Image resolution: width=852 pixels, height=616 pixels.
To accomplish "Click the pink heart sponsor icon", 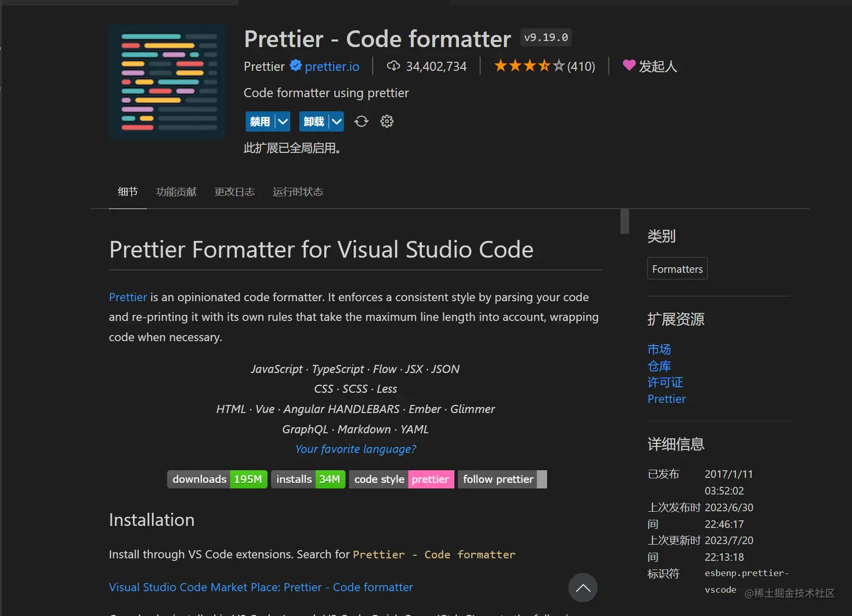I will (629, 65).
